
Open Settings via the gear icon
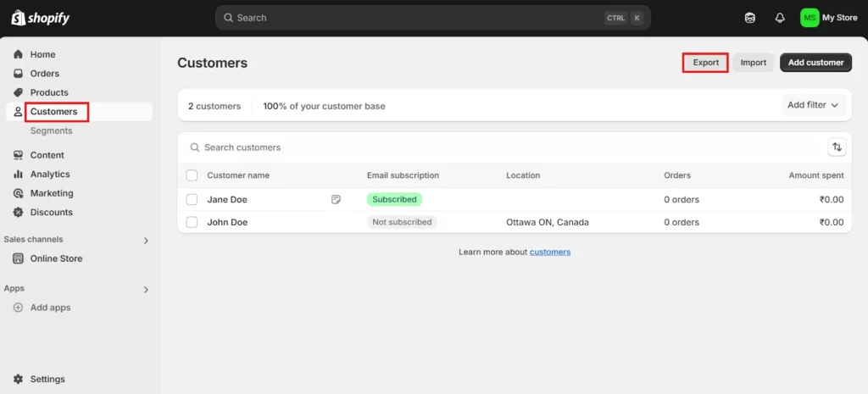pos(18,379)
